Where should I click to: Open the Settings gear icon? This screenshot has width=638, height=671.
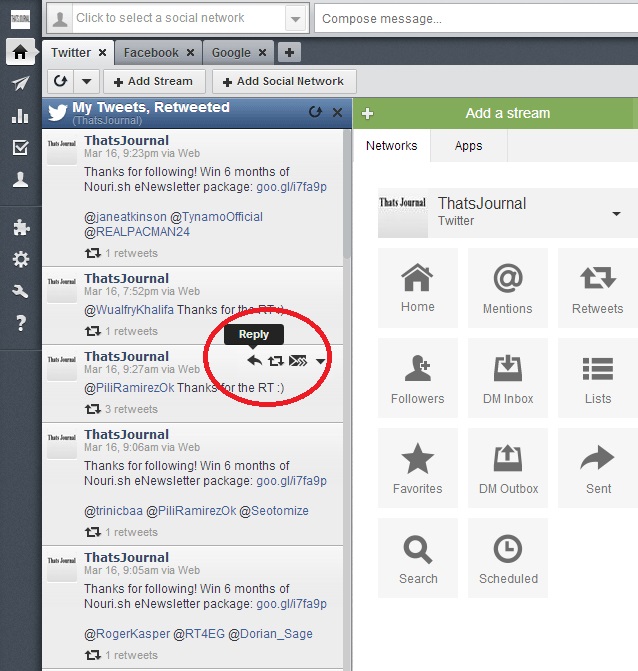pos(21,259)
